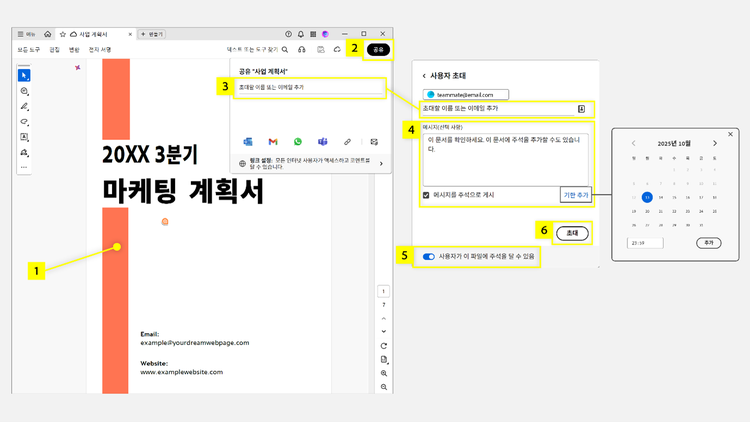Viewport: 750px width, 422px height.
Task: Copy share link with the chain icon
Action: click(347, 142)
